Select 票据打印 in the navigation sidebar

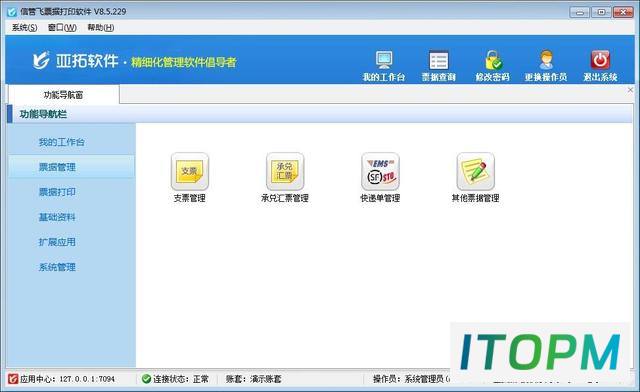coord(57,192)
